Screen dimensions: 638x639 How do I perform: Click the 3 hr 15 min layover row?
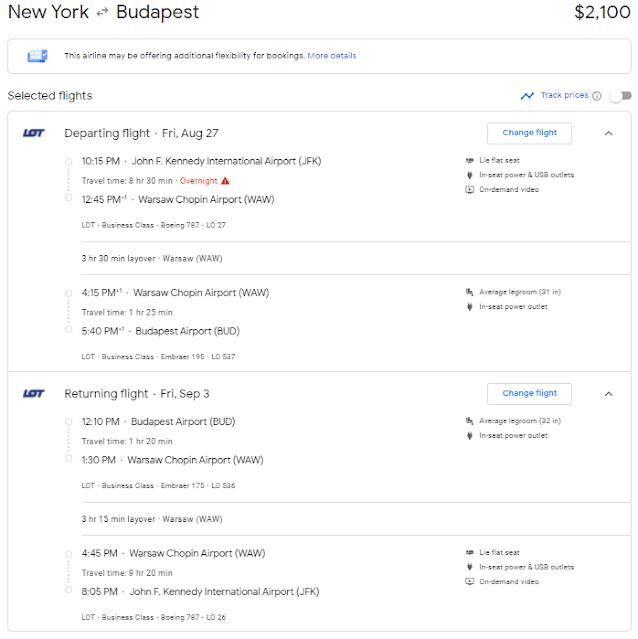[x=152, y=519]
